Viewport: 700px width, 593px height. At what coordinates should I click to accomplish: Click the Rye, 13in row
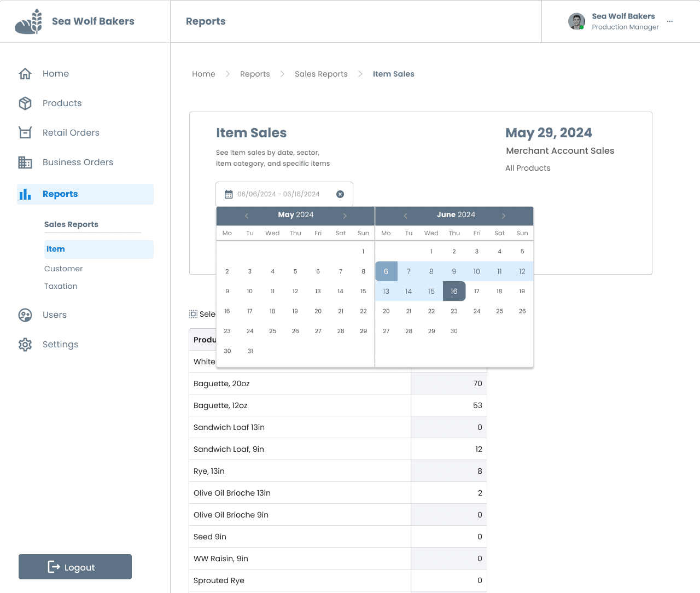338,471
